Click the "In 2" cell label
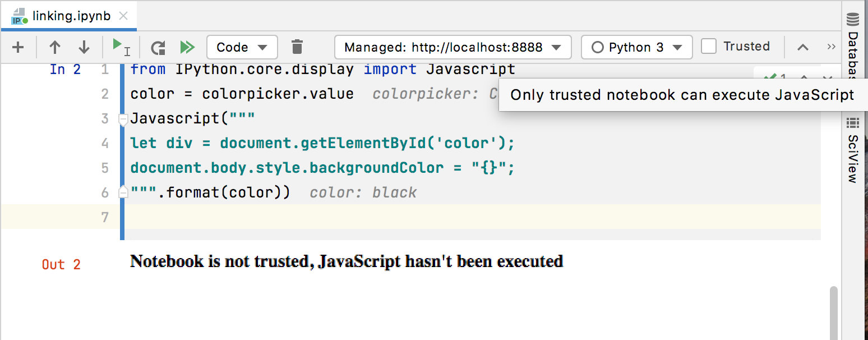This screenshot has height=340, width=868. coord(65,70)
